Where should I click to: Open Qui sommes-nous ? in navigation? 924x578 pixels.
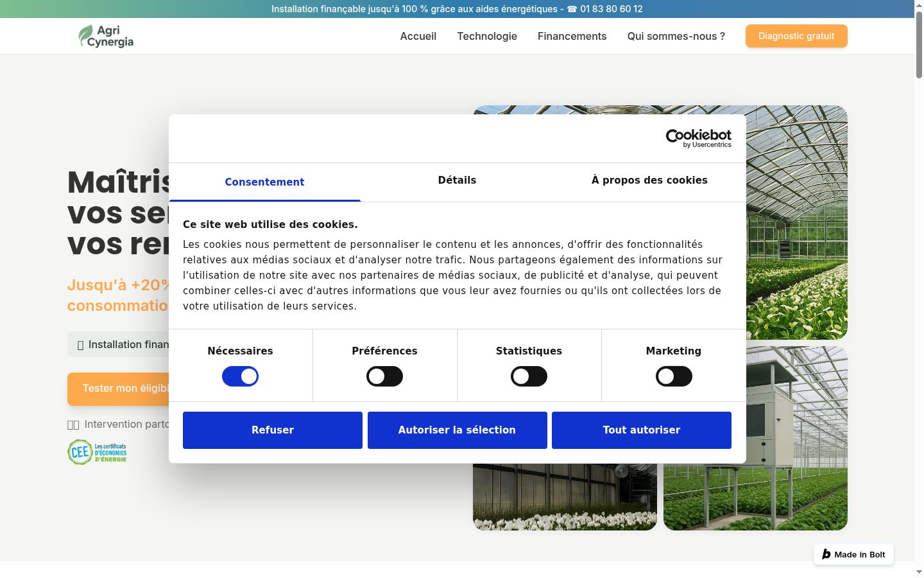point(676,36)
